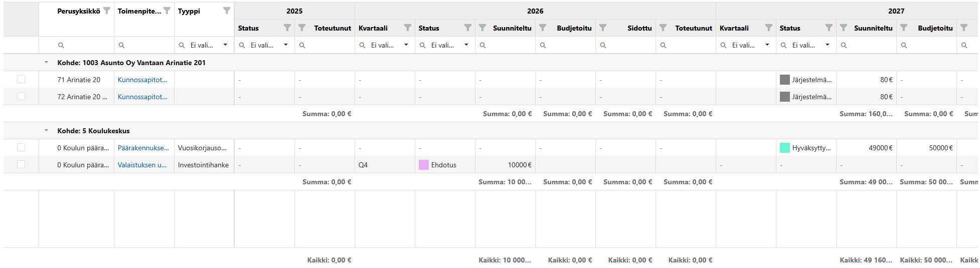Check the 71 Arinatie 20 row
This screenshot has width=980, height=268.
(21, 79)
